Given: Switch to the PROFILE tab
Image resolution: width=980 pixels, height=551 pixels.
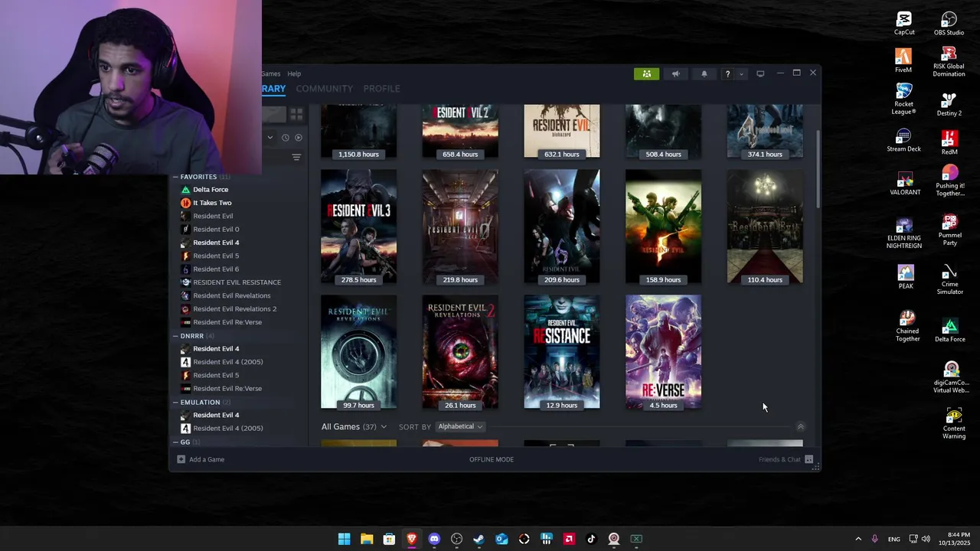Looking at the screenshot, I should (x=381, y=89).
